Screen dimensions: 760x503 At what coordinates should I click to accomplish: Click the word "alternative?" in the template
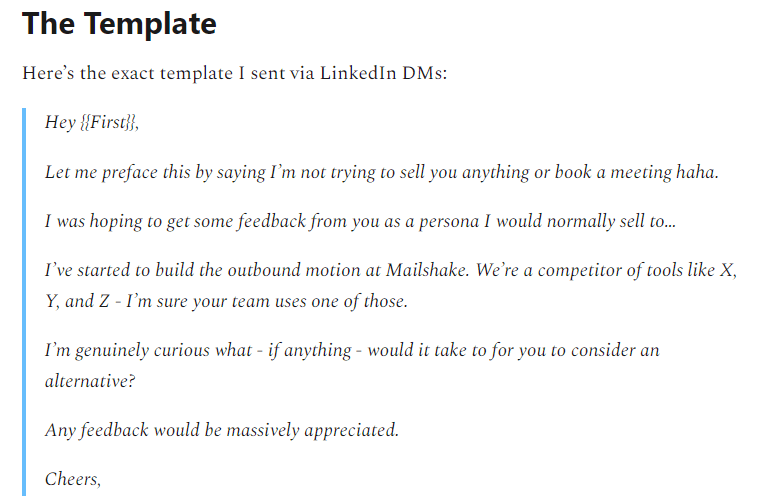point(88,381)
